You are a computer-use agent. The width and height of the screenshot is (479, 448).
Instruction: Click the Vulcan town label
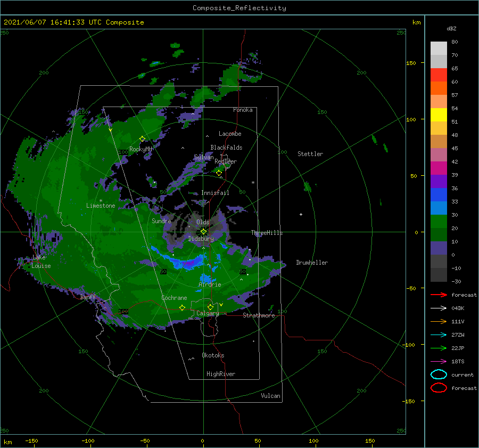[x=270, y=396]
